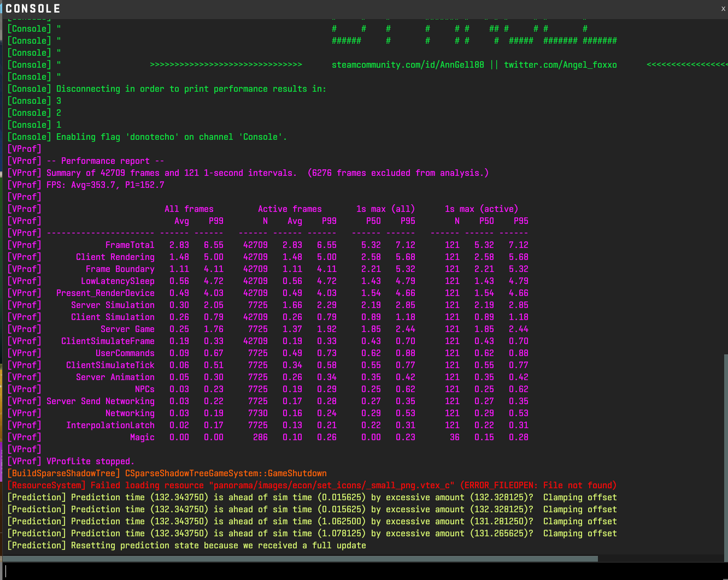728x580 pixels.
Task: Click the CONSOLE window title
Action: (x=33, y=9)
